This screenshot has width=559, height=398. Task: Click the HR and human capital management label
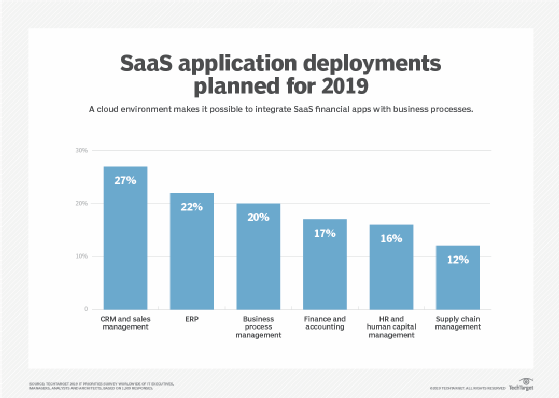[x=391, y=327]
